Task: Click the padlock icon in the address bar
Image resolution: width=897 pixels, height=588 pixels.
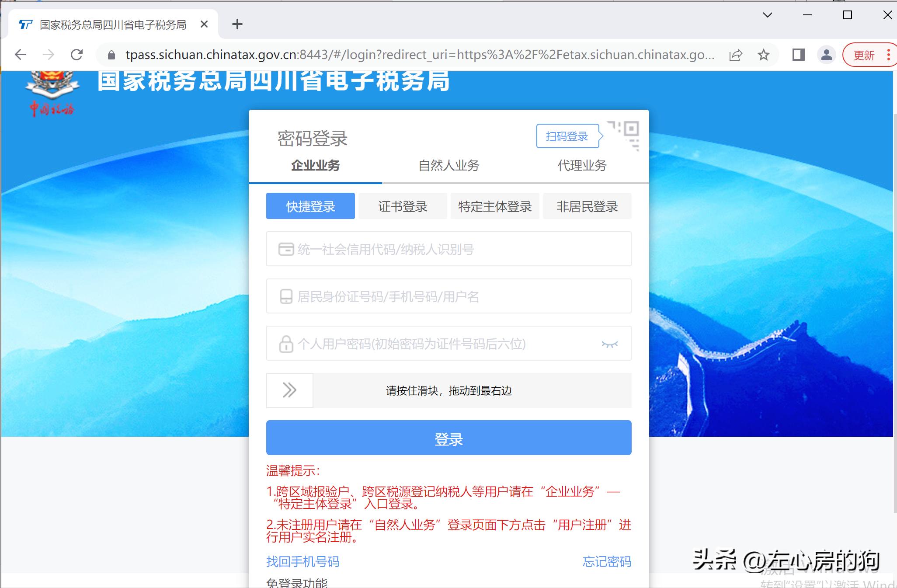Action: [111, 54]
